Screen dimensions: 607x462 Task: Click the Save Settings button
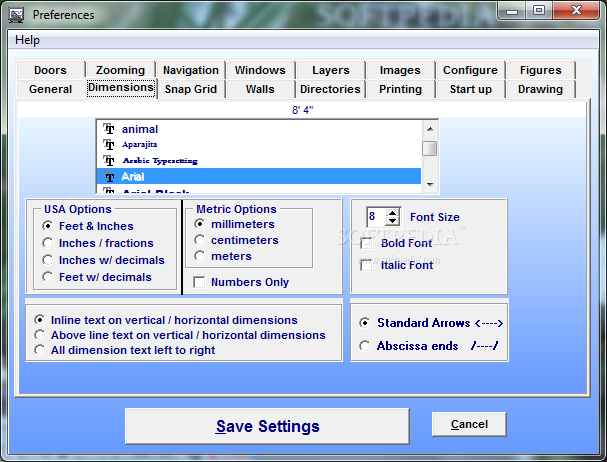point(267,426)
